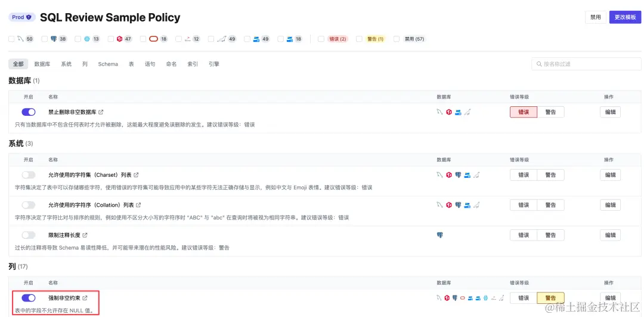The height and width of the screenshot is (317, 644).
Task: Enable the 限制注释长度 rule toggle
Action: point(29,235)
